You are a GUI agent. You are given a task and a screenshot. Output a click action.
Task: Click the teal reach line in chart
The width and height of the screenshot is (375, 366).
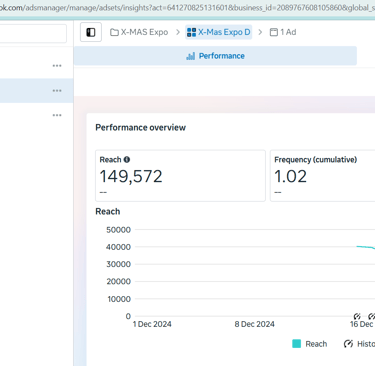pos(366,247)
